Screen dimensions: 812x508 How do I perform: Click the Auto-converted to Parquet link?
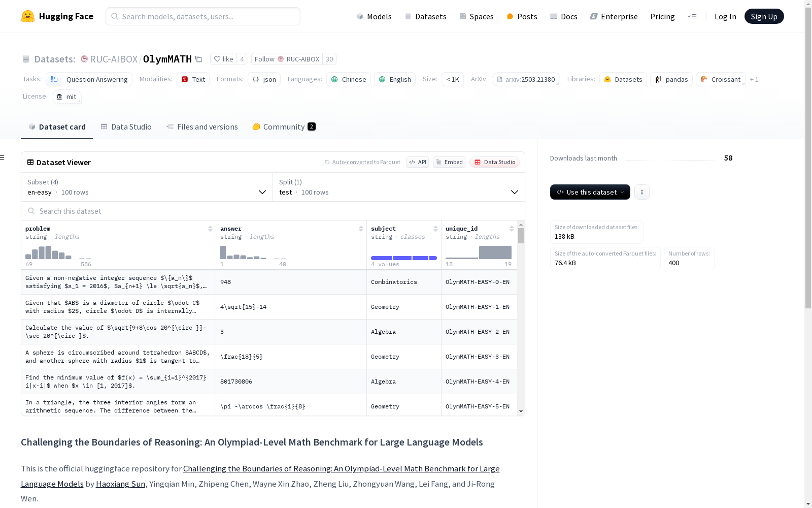pos(362,162)
